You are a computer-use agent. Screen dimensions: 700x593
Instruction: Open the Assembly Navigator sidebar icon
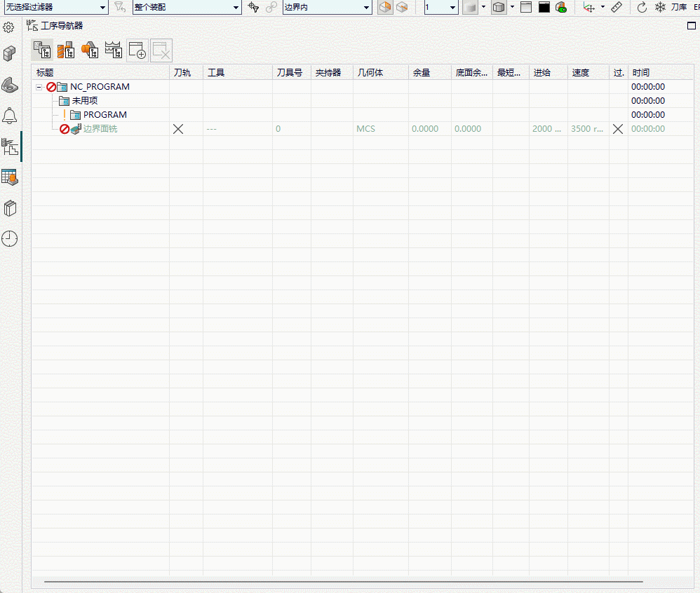pyautogui.click(x=9, y=53)
